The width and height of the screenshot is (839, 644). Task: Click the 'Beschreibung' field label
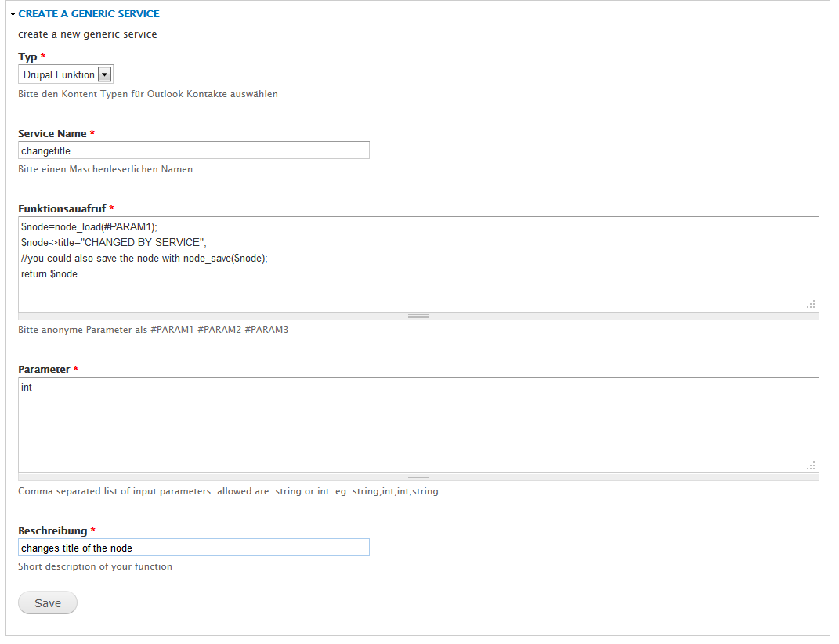click(x=52, y=531)
